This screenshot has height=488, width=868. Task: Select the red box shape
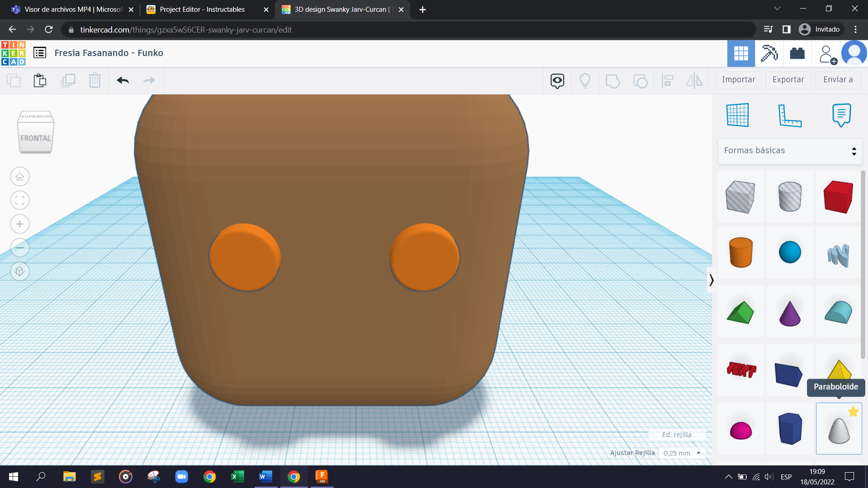click(838, 197)
